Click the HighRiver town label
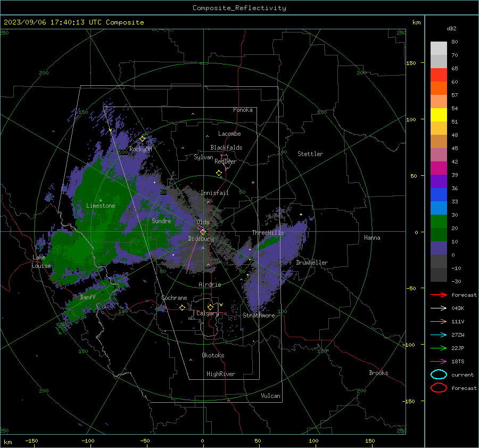Viewport: 479px width, 448px height. click(221, 374)
